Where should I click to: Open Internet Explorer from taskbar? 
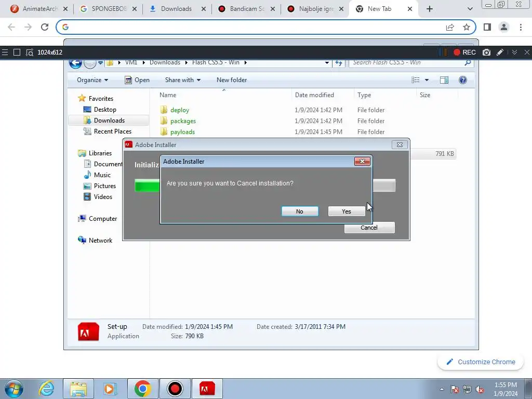pos(46,389)
